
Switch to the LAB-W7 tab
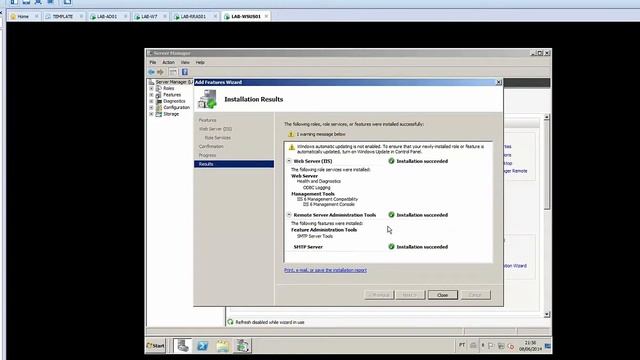pos(149,16)
